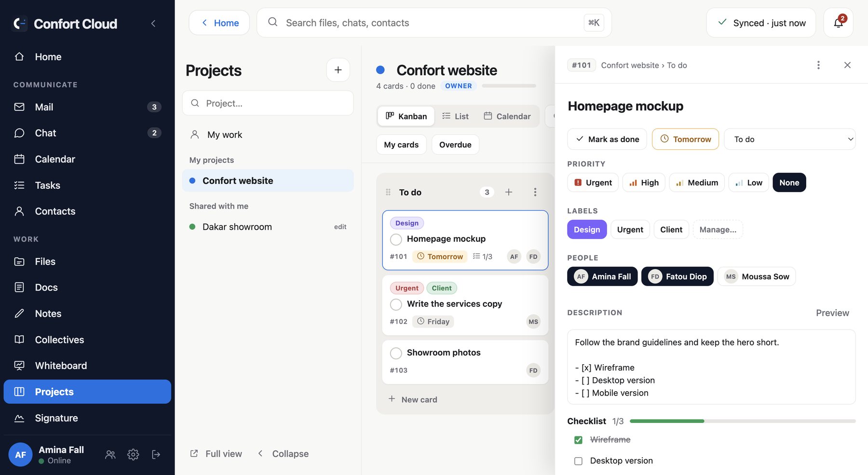Collapse the projects panel
The height and width of the screenshot is (475, 868).
[x=284, y=454]
